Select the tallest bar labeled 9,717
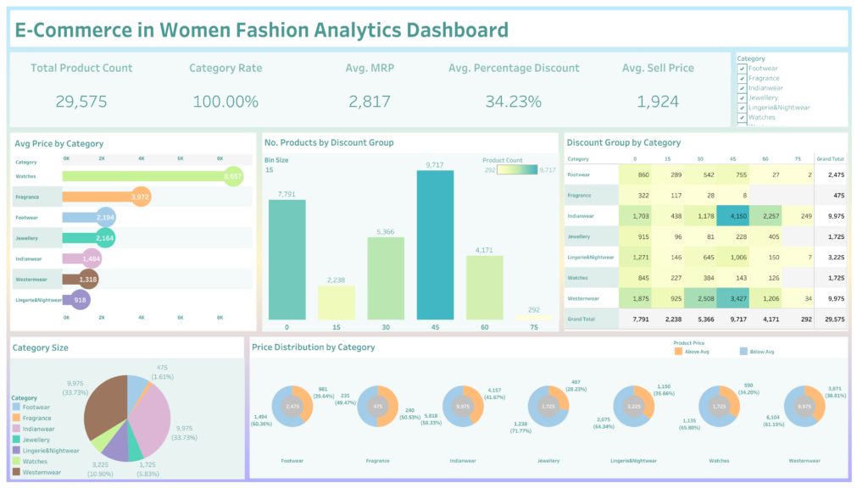This screenshot has width=868, height=488. 435,244
